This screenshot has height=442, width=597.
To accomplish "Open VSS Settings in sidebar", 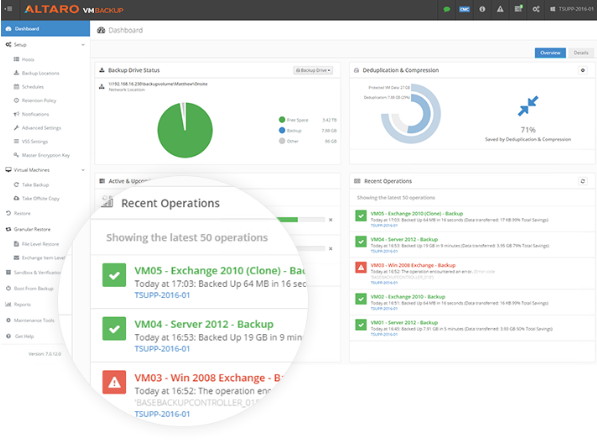I will (x=35, y=142).
